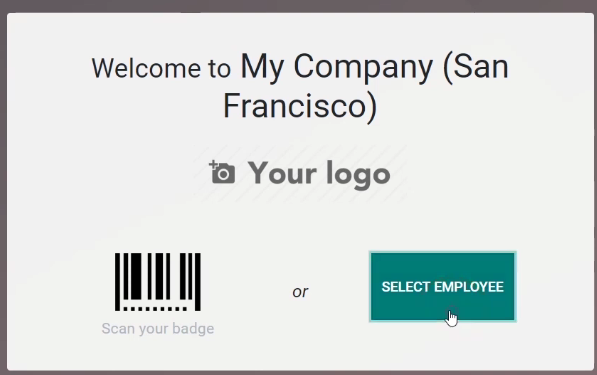Click the SELECT EMPLOYEE button
The image size is (597, 375).
click(443, 287)
